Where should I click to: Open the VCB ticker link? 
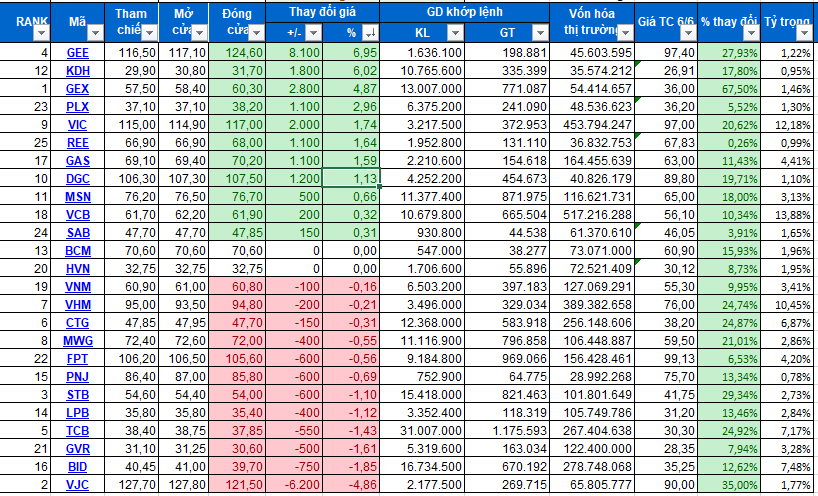coord(78,215)
